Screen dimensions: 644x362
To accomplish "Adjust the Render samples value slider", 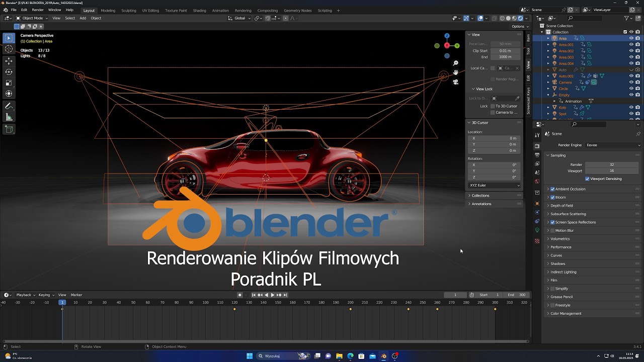I will tap(612, 164).
